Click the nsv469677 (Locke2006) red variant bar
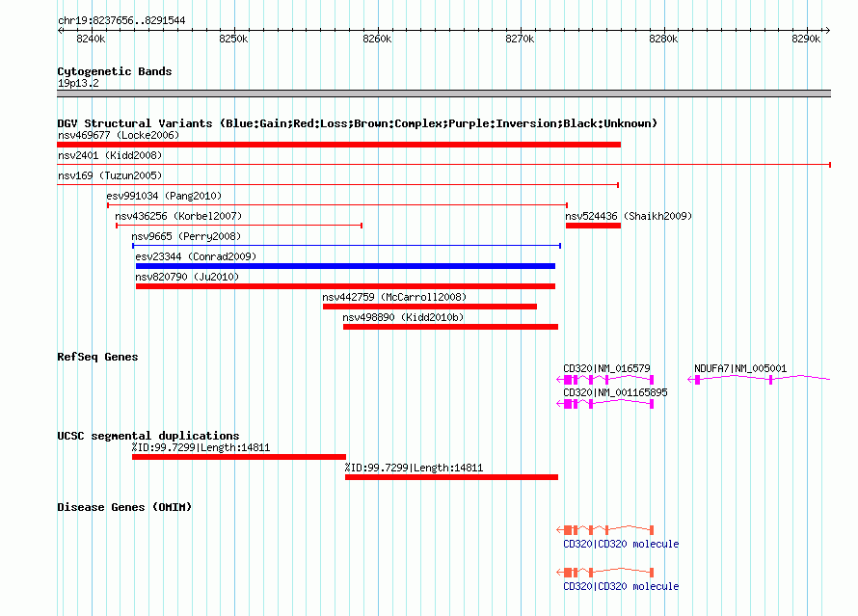Viewport: 858px width, 616px height. pyautogui.click(x=338, y=145)
